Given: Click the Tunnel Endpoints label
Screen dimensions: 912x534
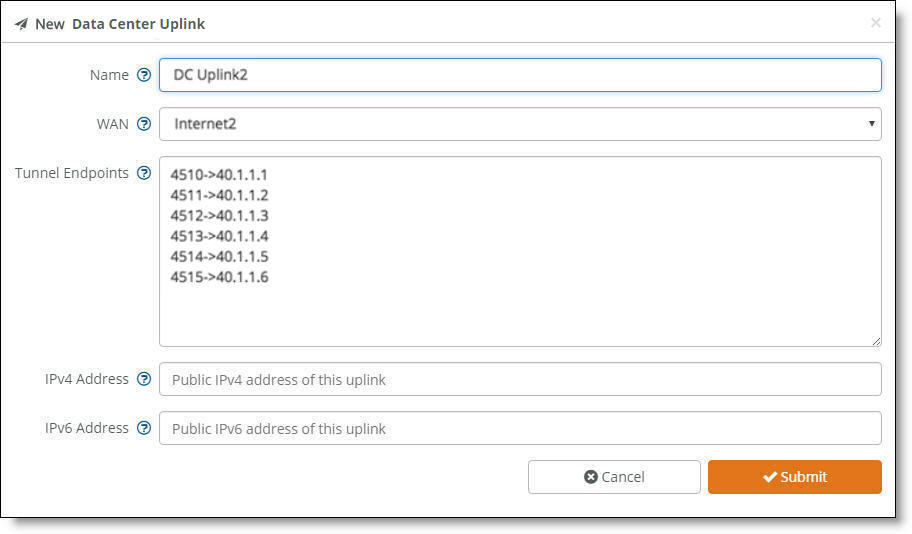Looking at the screenshot, I should pos(72,173).
